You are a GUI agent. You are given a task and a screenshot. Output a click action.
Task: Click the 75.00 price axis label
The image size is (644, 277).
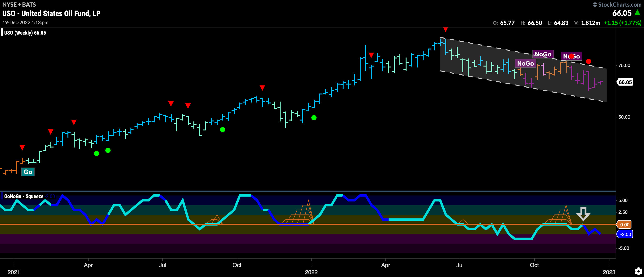tap(624, 66)
